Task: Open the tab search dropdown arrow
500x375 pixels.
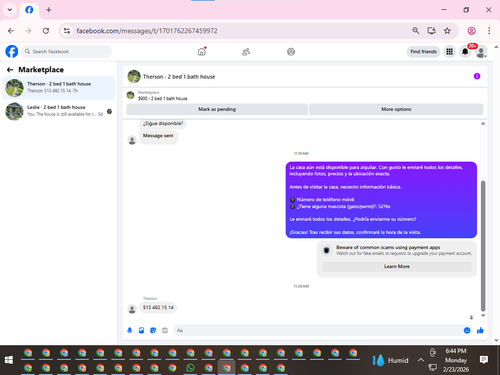Action: (x=10, y=10)
